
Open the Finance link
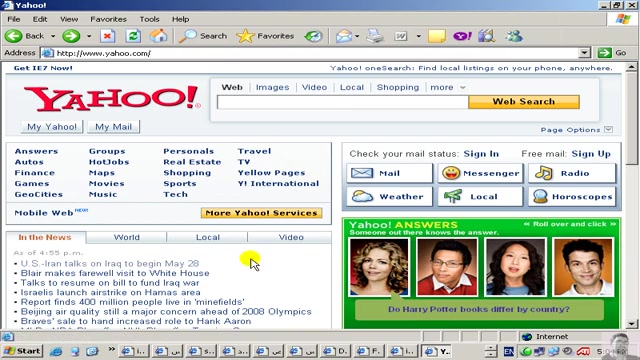click(x=35, y=173)
